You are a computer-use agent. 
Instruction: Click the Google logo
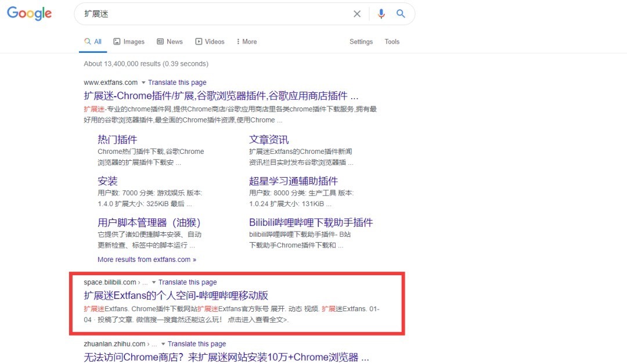29,14
